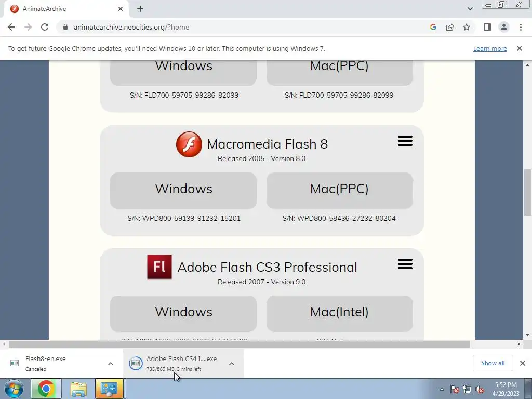
Task: Show hidden system tray icons
Action: coord(442,389)
